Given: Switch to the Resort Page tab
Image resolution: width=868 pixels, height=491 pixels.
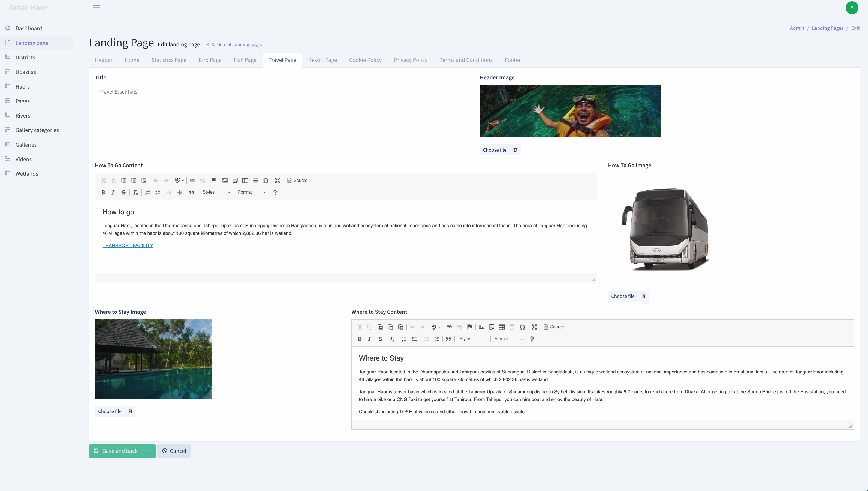Looking at the screenshot, I should click(x=323, y=60).
